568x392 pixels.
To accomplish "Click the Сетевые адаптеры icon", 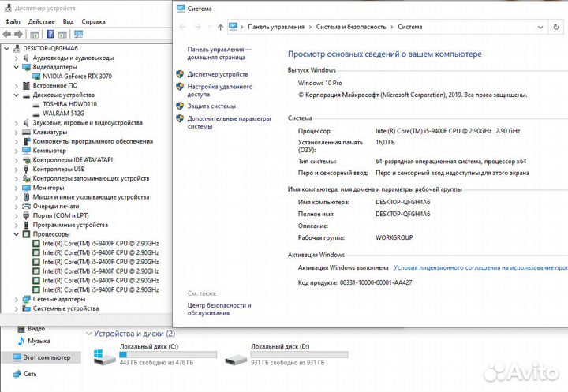I will (26, 299).
